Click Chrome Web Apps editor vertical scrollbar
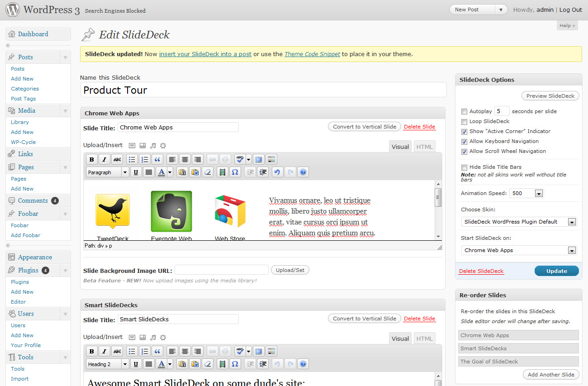588x386 pixels. point(438,210)
